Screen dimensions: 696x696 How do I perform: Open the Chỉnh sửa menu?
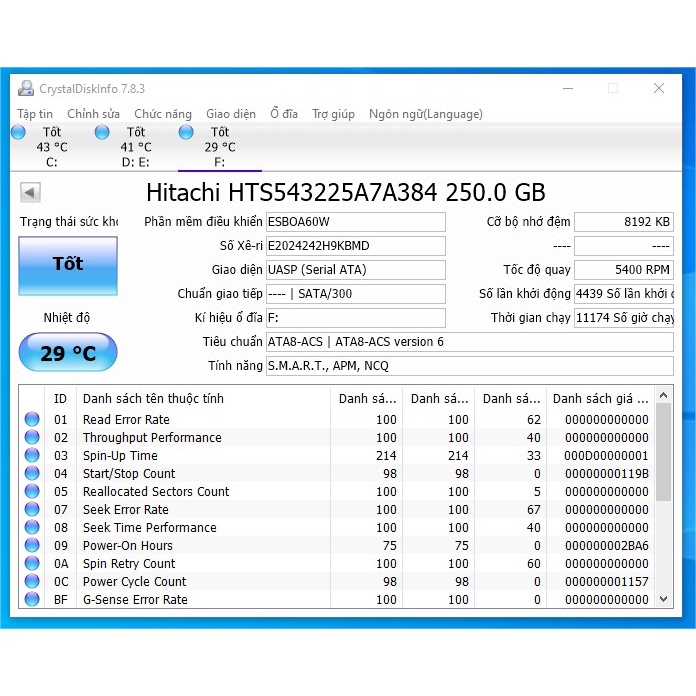point(93,114)
